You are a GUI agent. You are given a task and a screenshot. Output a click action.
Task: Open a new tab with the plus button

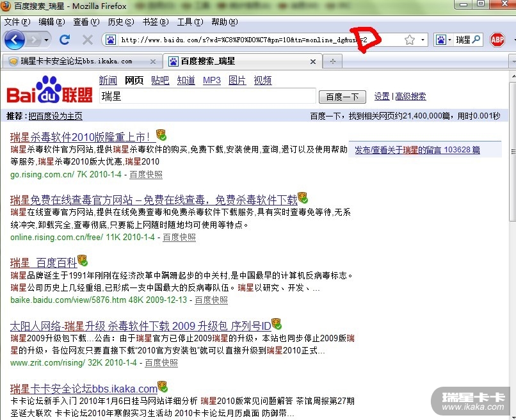tap(333, 61)
